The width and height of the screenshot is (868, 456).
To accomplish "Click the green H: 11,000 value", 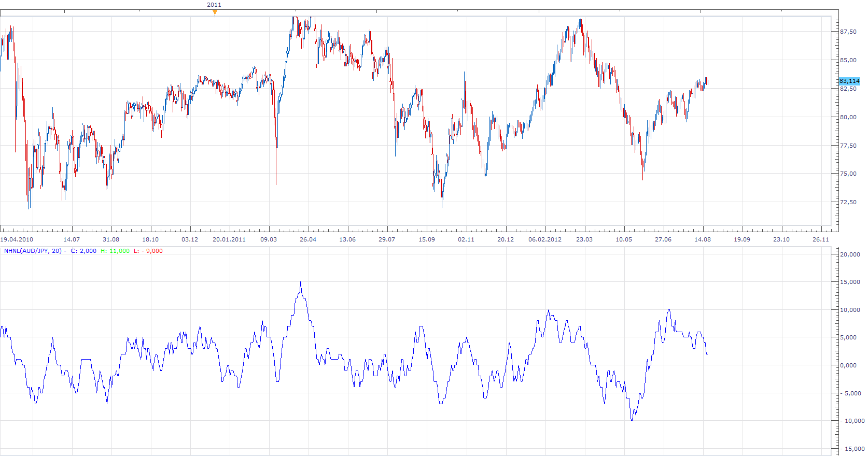I will 115,251.
